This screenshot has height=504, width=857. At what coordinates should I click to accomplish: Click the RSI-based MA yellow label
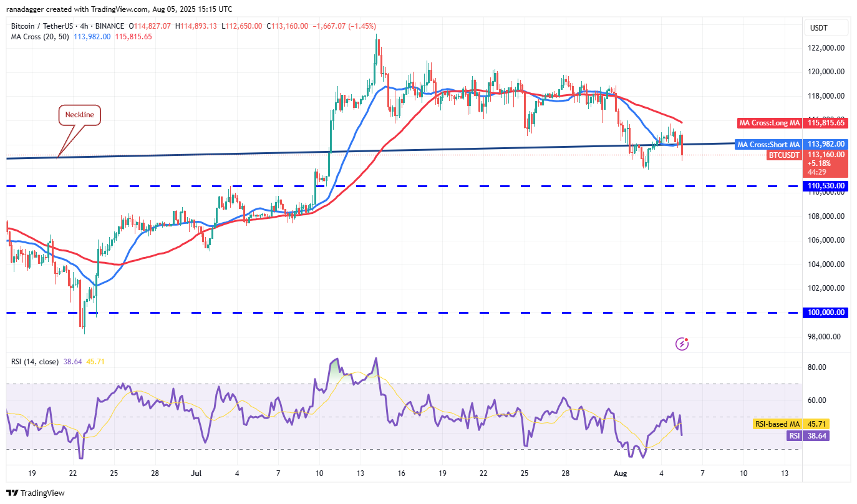click(x=778, y=424)
